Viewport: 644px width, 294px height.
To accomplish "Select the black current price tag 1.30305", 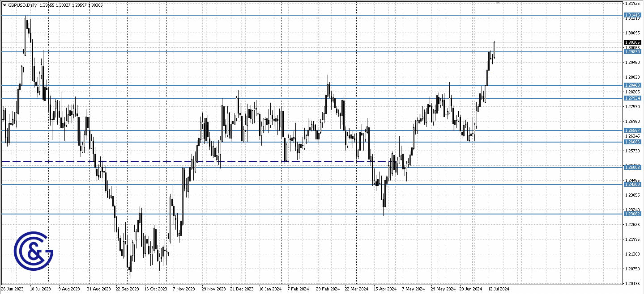I will click(632, 42).
